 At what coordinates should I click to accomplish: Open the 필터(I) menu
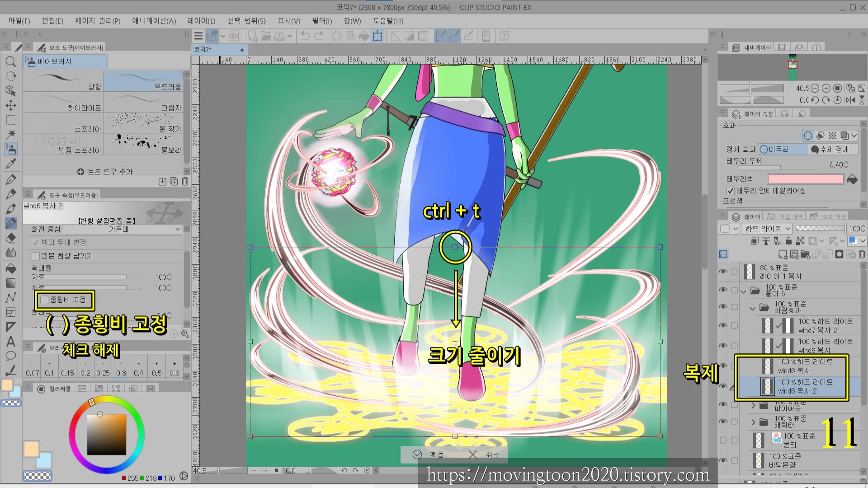pos(321,21)
